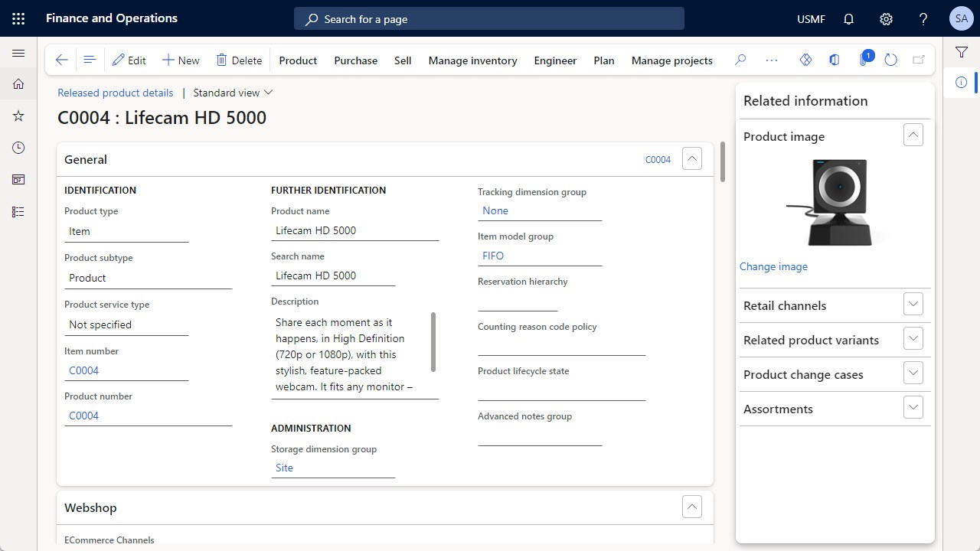Show the filter pane funnel icon

point(962,52)
